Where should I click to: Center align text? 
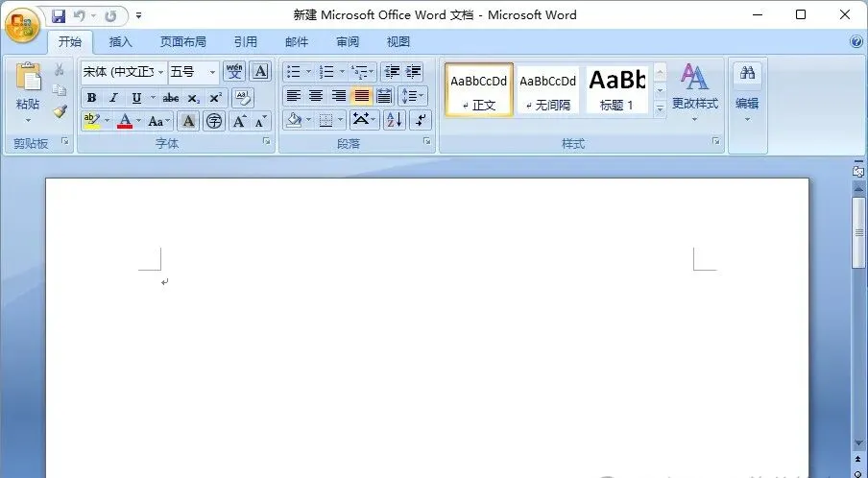pyautogui.click(x=316, y=96)
